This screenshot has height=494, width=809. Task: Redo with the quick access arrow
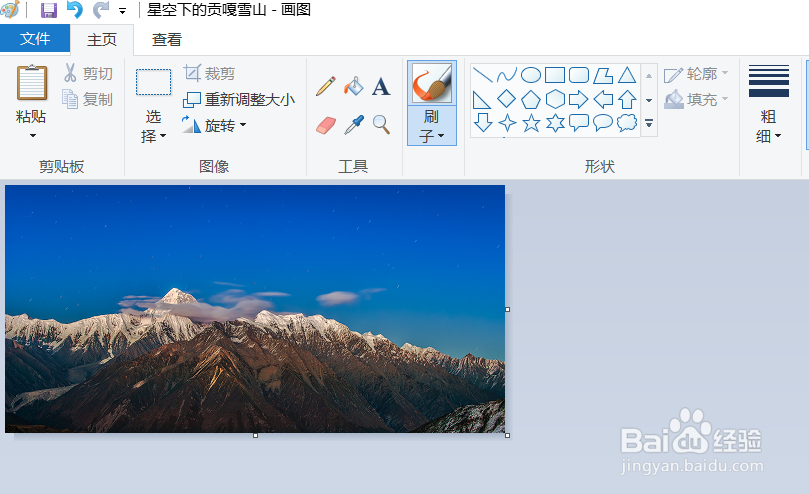coord(101,10)
